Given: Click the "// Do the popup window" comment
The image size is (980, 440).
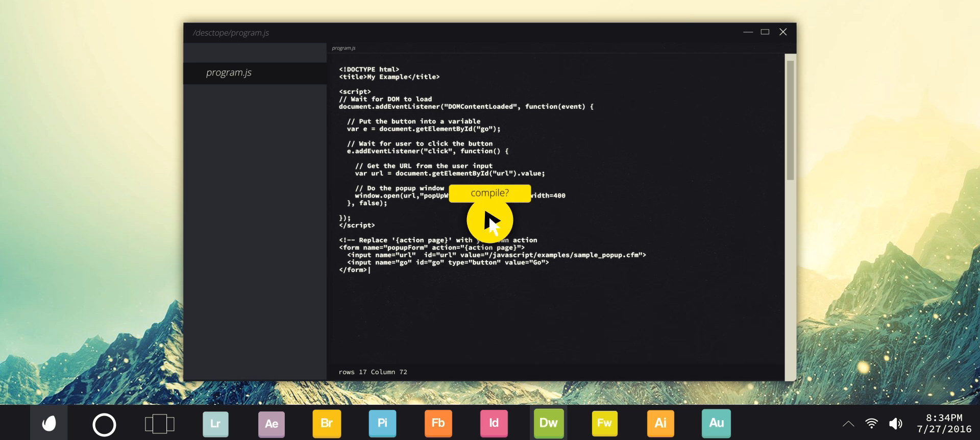Looking at the screenshot, I should [400, 188].
